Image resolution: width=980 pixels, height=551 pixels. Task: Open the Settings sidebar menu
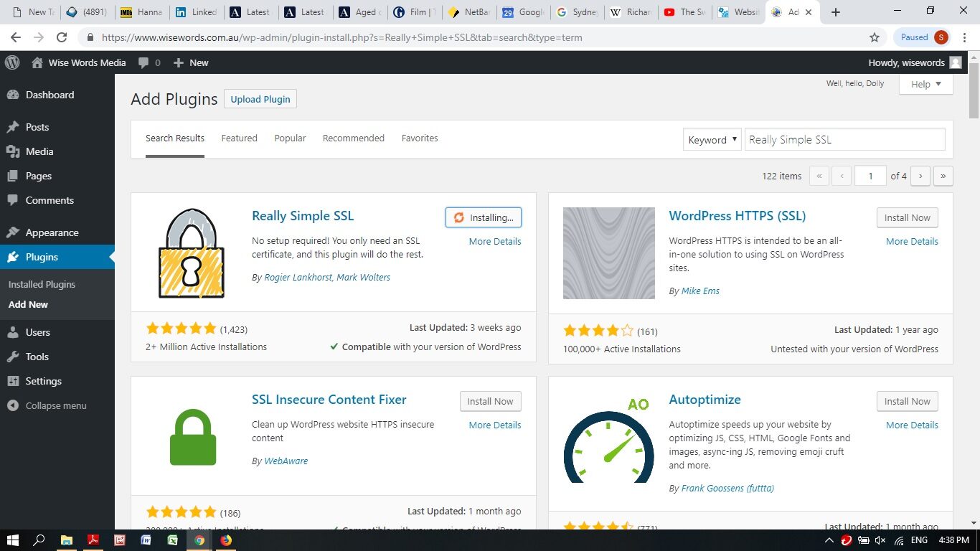point(44,381)
